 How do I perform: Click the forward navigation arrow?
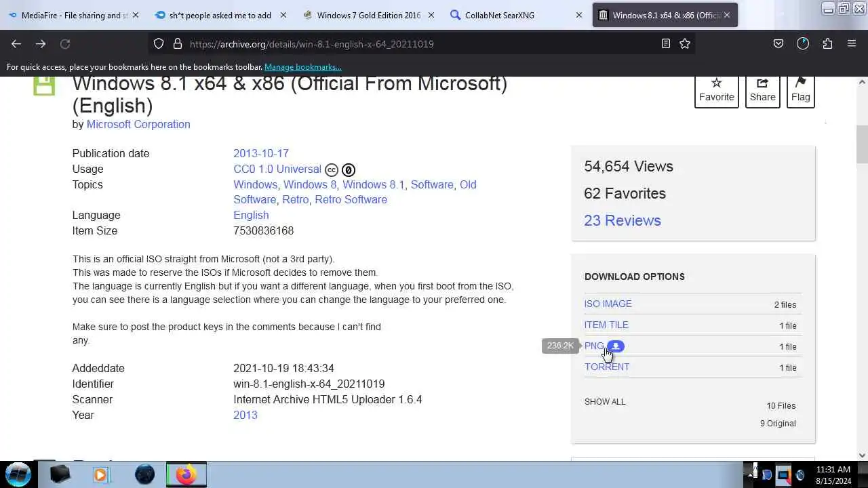pyautogui.click(x=41, y=43)
